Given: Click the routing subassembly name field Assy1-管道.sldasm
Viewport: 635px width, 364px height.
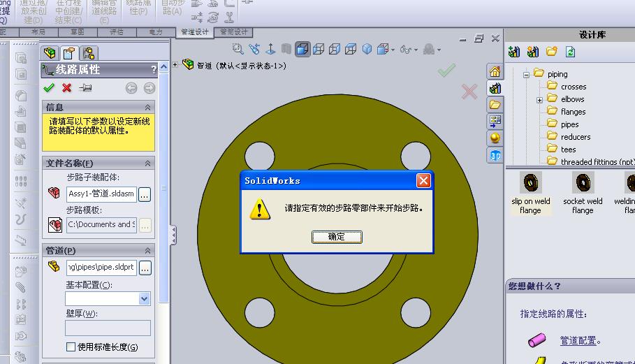Looking at the screenshot, I should [101, 194].
